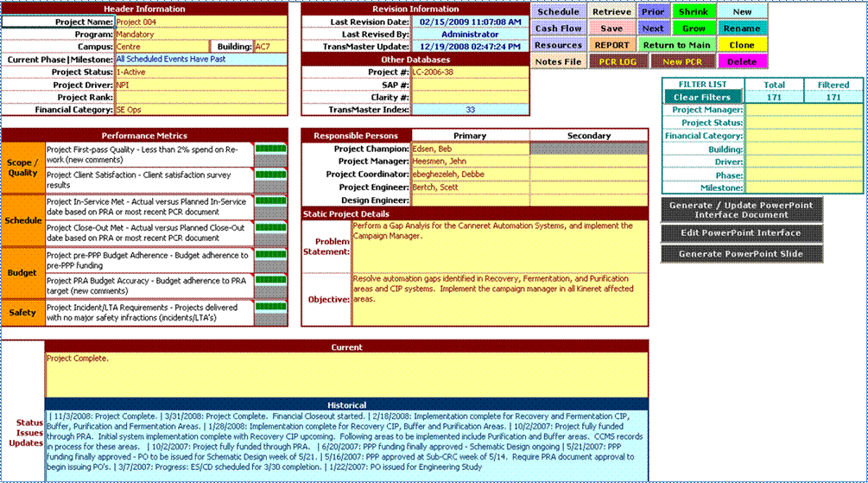Save the project record

[x=611, y=29]
